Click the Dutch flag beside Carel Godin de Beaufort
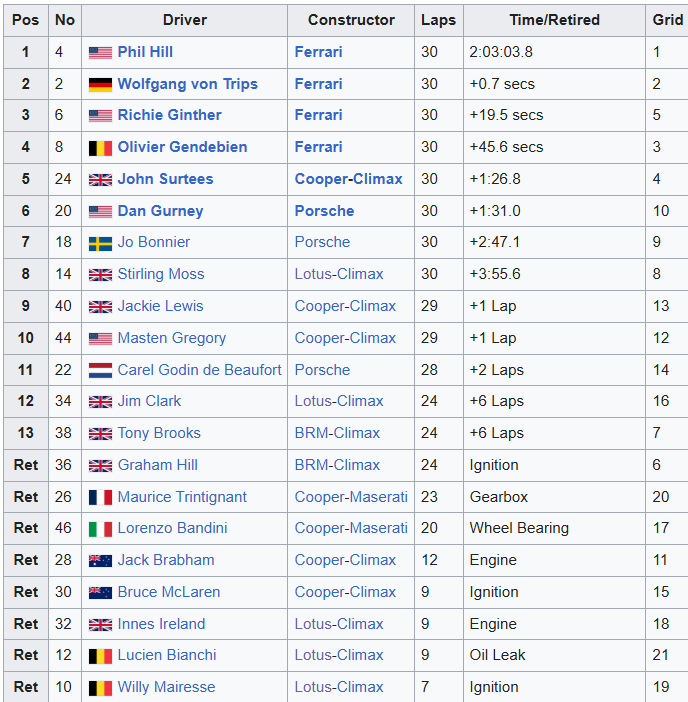The image size is (688, 702). tap(100, 370)
